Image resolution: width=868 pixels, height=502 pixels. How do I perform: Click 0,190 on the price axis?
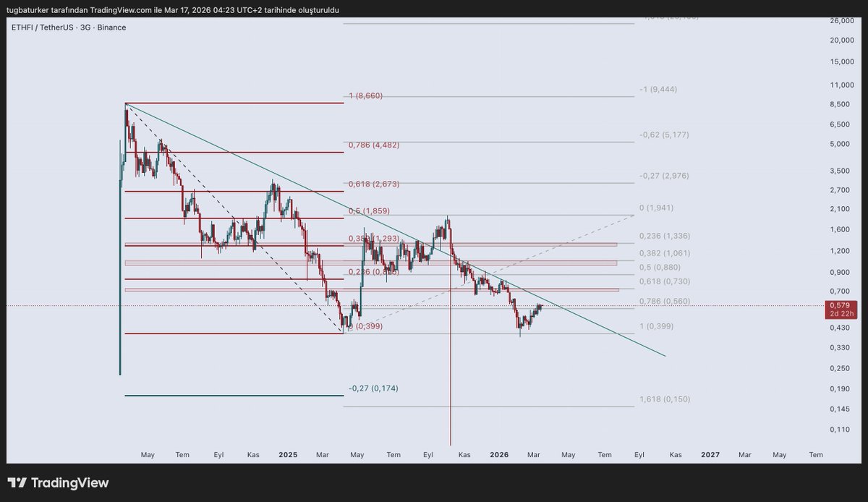(841, 389)
